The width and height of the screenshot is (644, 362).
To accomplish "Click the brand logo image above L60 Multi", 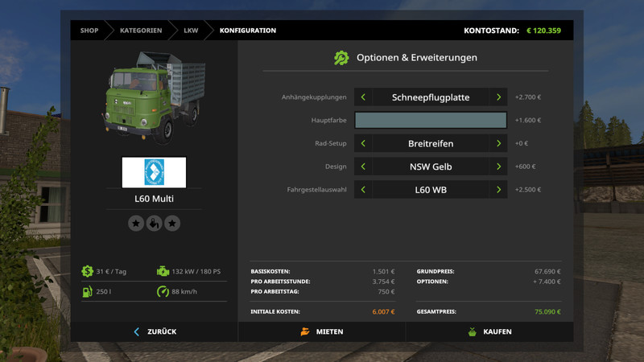I will click(x=154, y=172).
